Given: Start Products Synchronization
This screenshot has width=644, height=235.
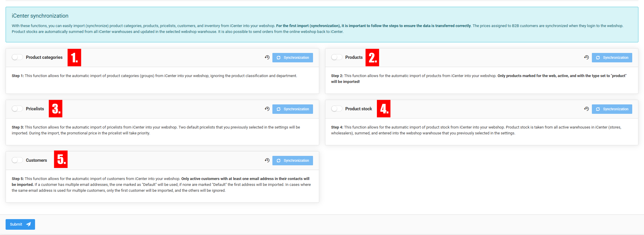Looking at the screenshot, I should point(612,58).
